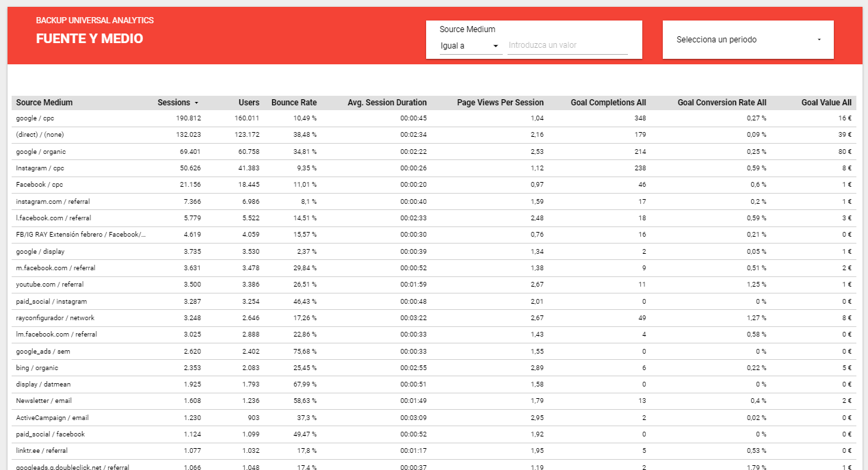Image resolution: width=868 pixels, height=470 pixels.
Task: Click session duration 00:03:22
Action: [x=414, y=317]
